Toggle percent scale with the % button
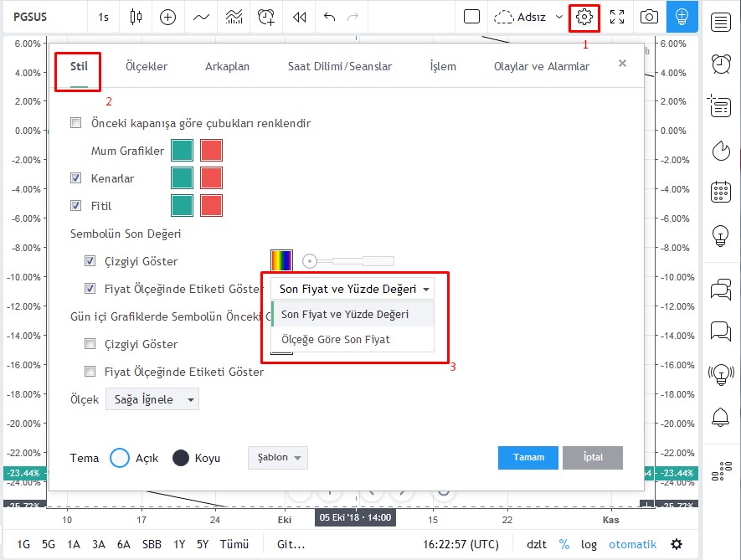The width and height of the screenshot is (741, 560). coord(564,544)
